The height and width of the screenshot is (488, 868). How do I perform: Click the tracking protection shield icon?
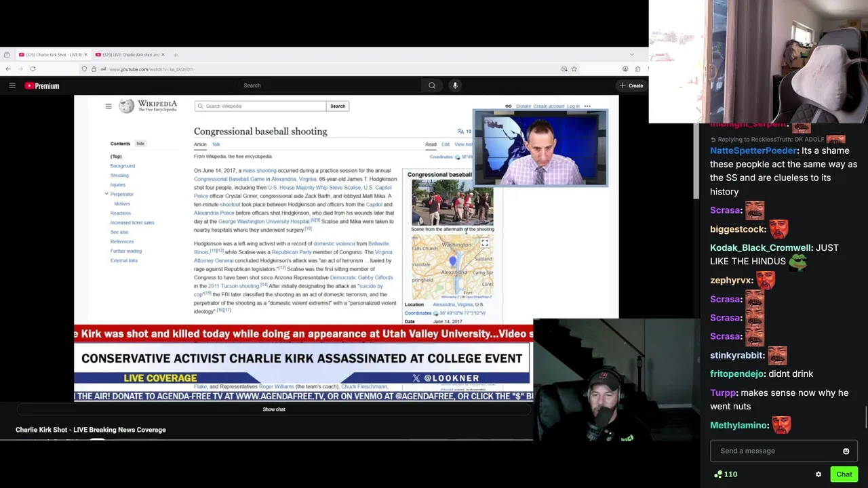[84, 68]
